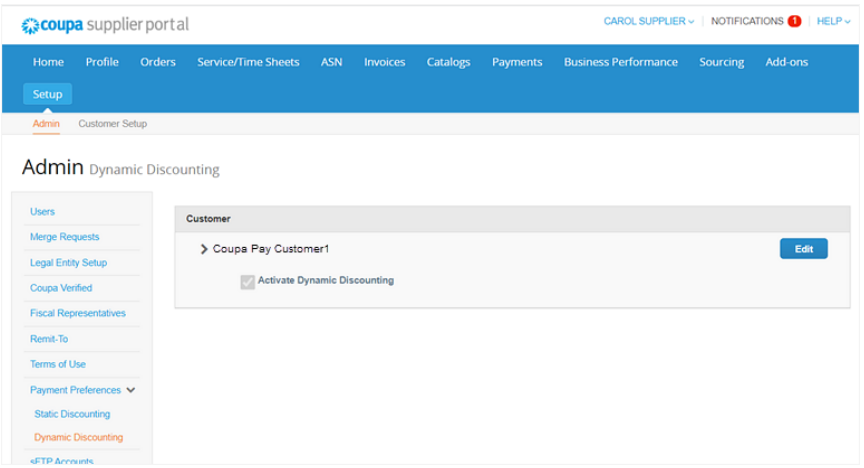The width and height of the screenshot is (864, 468).
Task: Click the Coupa supplier portal logo
Action: 105,25
